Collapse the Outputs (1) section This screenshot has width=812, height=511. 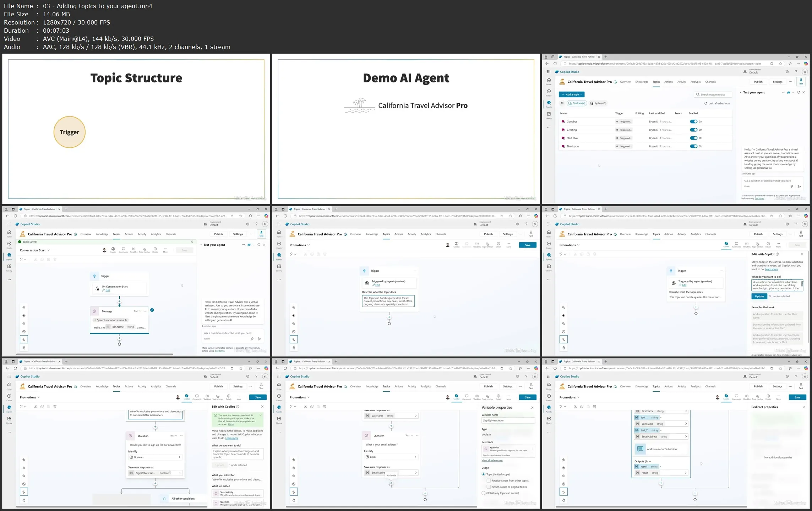(643, 461)
